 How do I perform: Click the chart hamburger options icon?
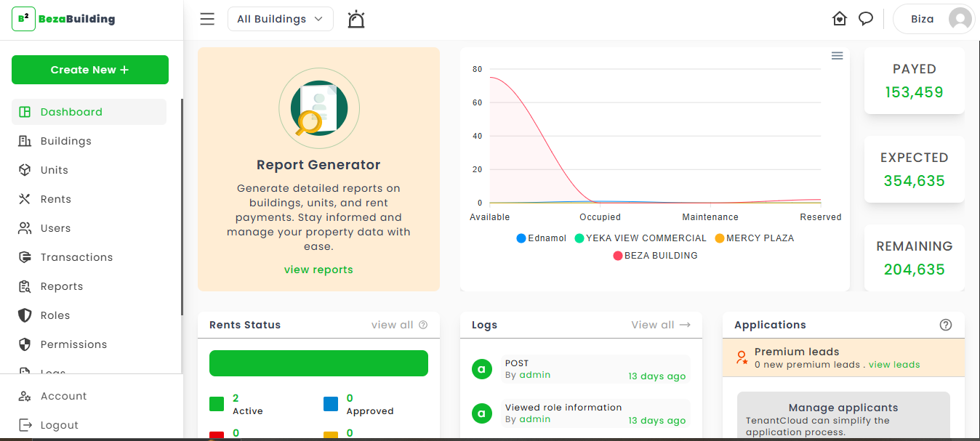point(838,56)
